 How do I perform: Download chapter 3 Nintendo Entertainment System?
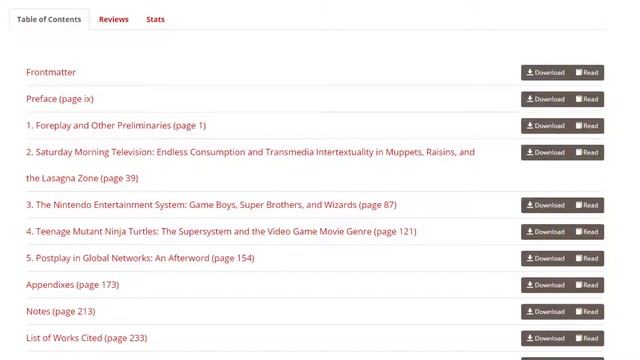pos(545,205)
